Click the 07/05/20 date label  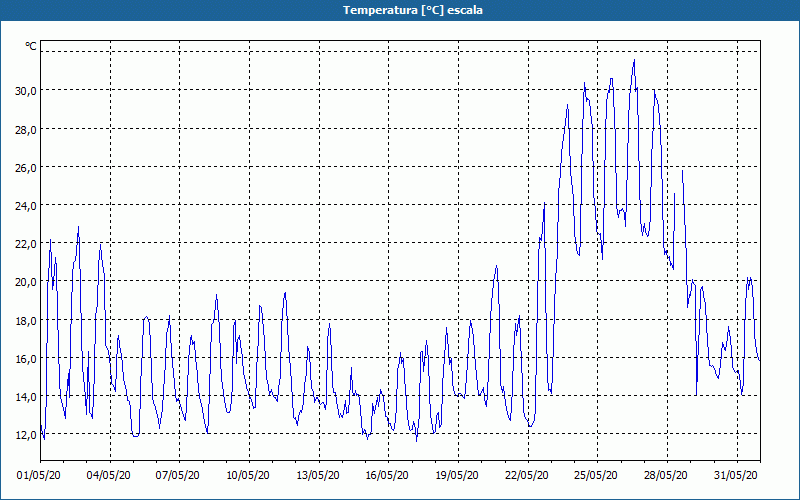178,475
